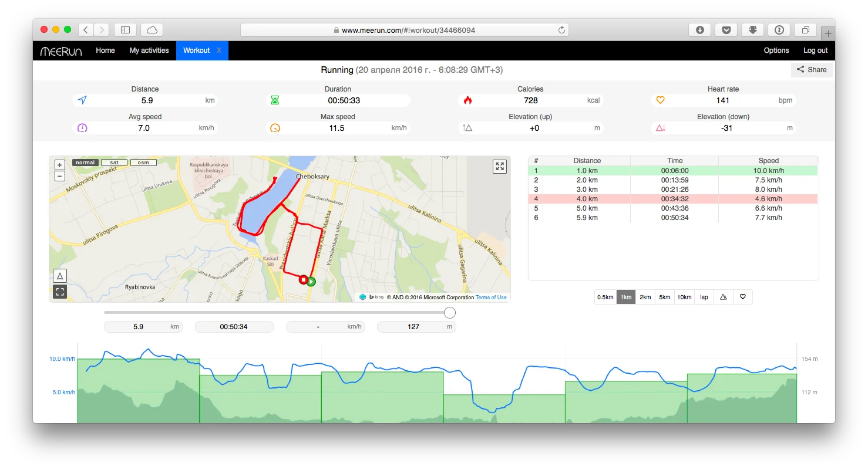Viewport: 868px width, 470px height.
Task: Expand the map to fullscreen
Action: pos(500,167)
